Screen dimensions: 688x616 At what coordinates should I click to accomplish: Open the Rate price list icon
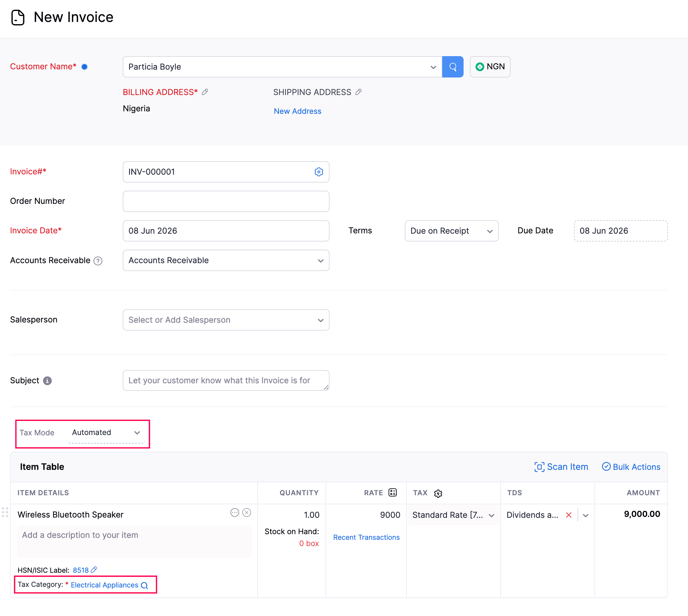[x=393, y=493]
